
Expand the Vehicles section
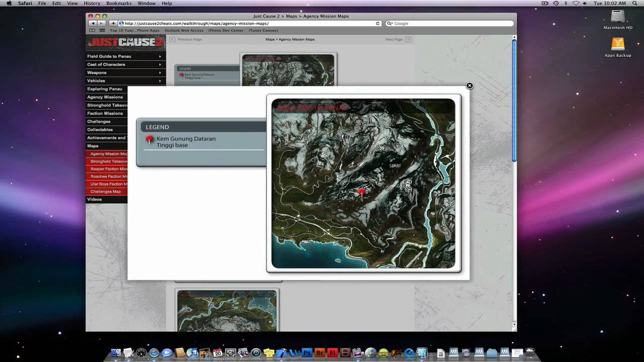coord(126,80)
